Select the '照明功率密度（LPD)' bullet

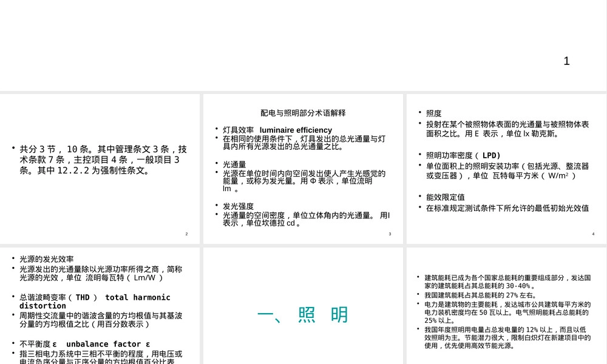pyautogui.click(x=463, y=155)
